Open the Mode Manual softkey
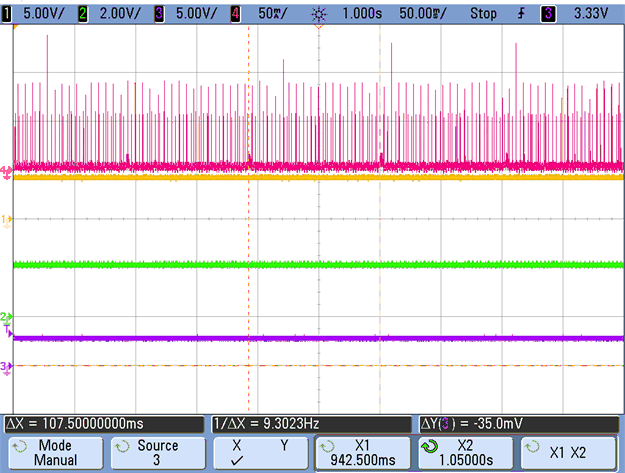The image size is (625, 473). click(x=56, y=453)
